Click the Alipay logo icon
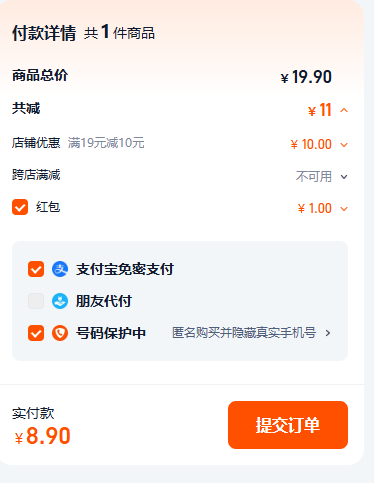374x483 pixels. (60, 269)
